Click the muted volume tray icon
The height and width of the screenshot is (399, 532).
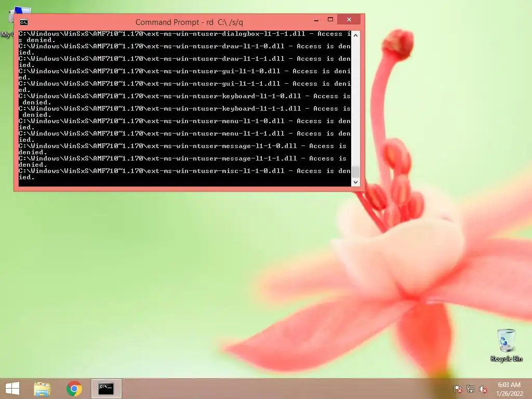483,389
